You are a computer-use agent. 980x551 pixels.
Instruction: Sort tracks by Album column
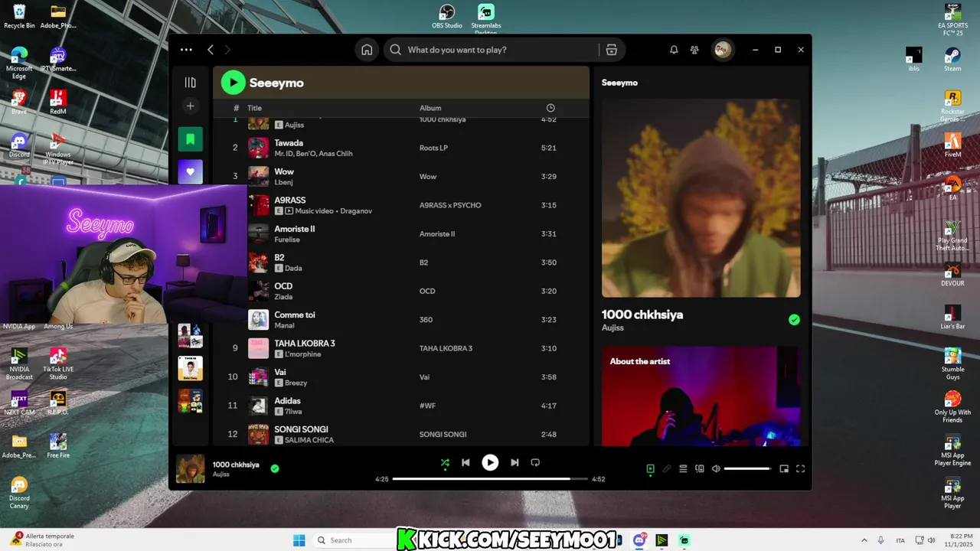pos(430,108)
